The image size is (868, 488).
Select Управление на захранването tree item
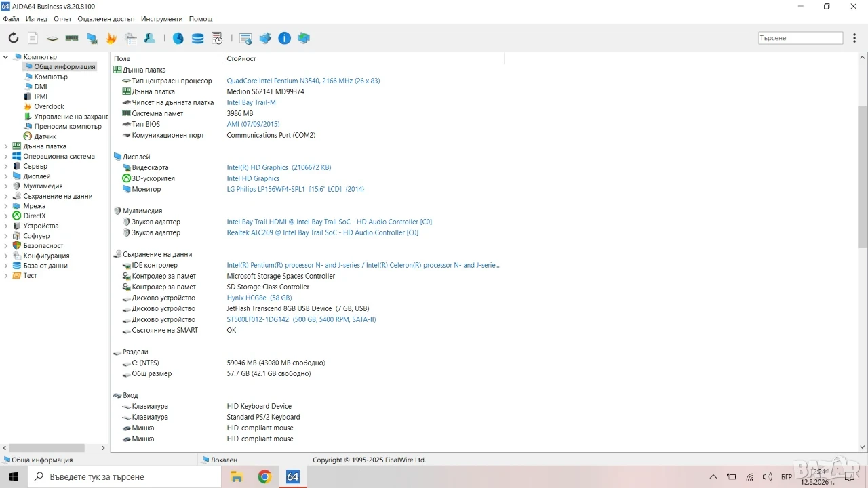tap(71, 117)
